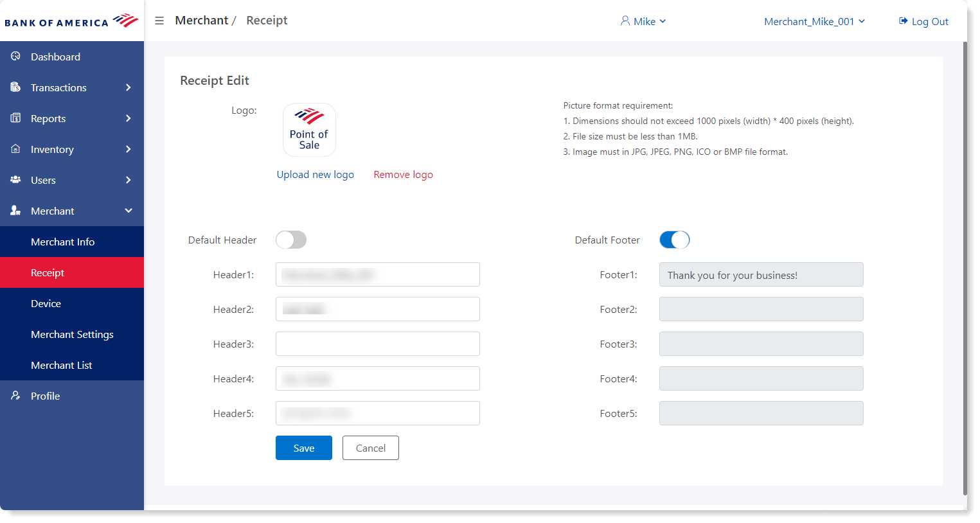Screen dimensions: 980x523
Task: Open the Device menu item
Action: (72, 303)
